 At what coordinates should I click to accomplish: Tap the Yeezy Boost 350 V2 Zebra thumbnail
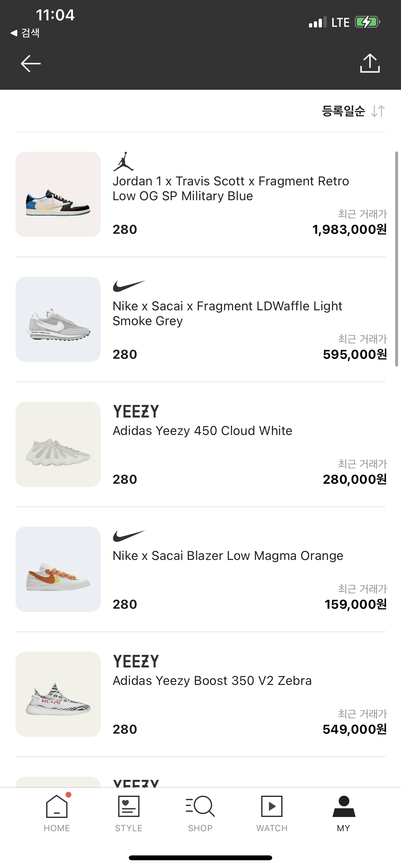(x=58, y=694)
